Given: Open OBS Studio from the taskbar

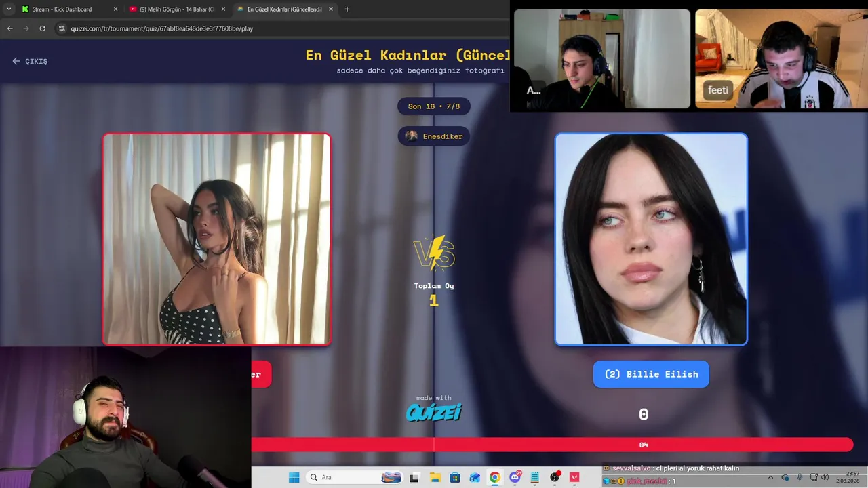Looking at the screenshot, I should coord(555,477).
